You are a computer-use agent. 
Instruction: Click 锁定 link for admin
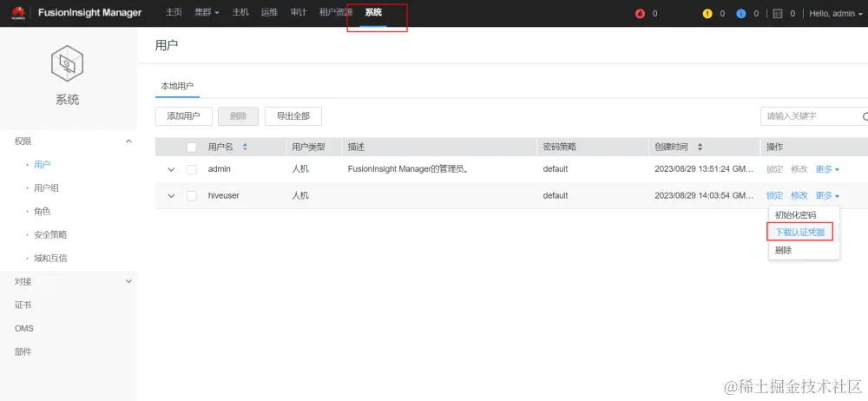[775, 169]
